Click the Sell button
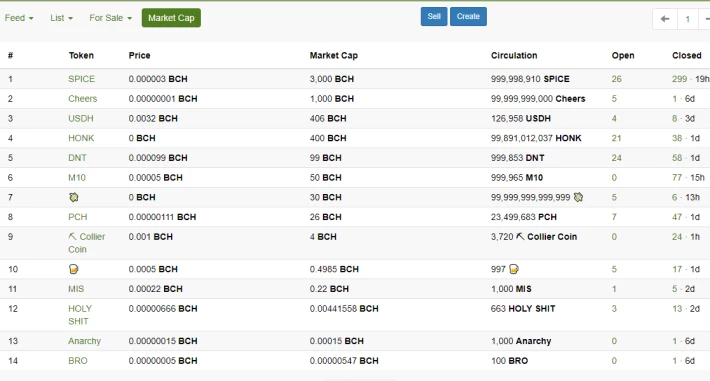The height and width of the screenshot is (381, 710). click(x=434, y=16)
